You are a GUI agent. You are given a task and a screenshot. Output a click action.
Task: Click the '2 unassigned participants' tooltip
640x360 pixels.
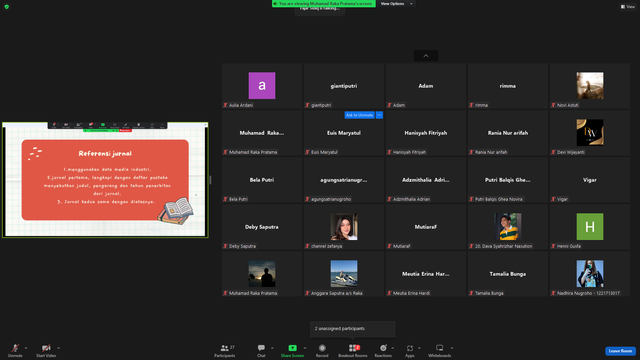tap(352, 329)
